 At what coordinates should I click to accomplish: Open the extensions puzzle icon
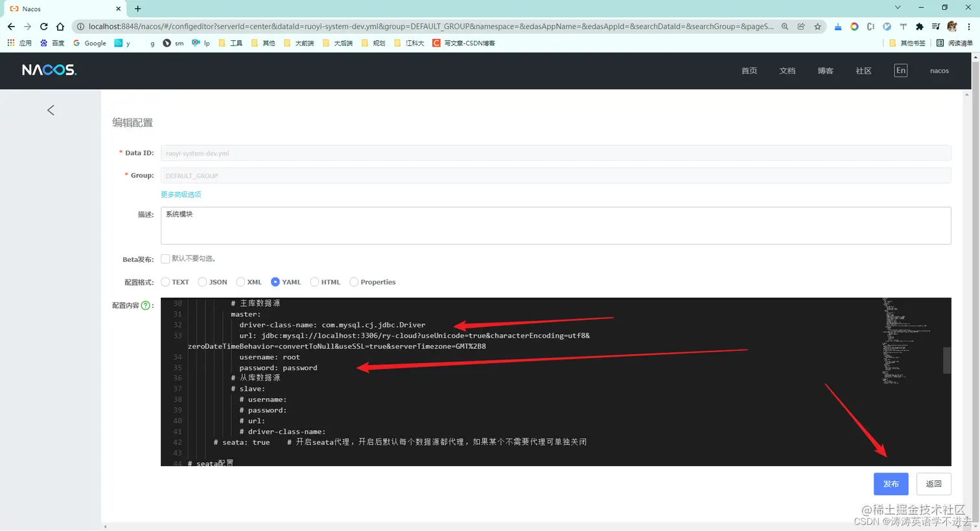pos(919,27)
